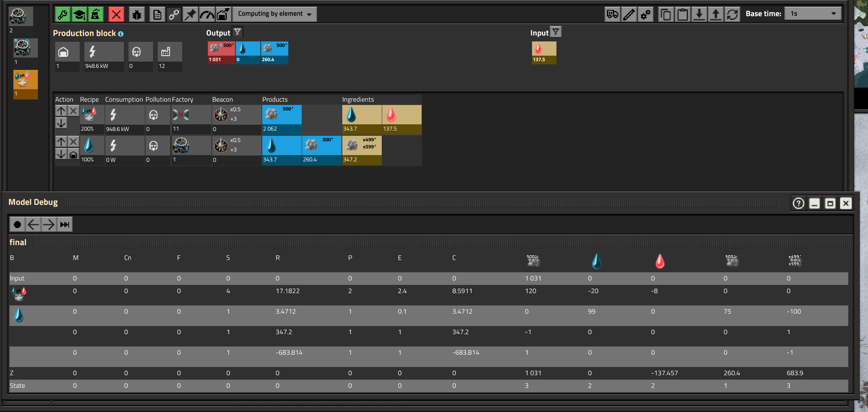Image resolution: width=868 pixels, height=412 pixels.
Task: Move the 100% recipe row down
Action: (x=61, y=154)
